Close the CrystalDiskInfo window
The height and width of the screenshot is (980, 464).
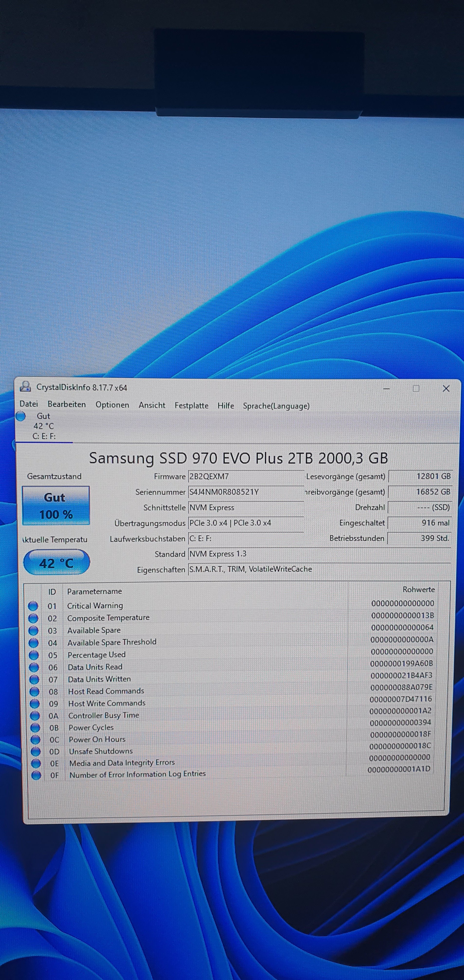[446, 388]
